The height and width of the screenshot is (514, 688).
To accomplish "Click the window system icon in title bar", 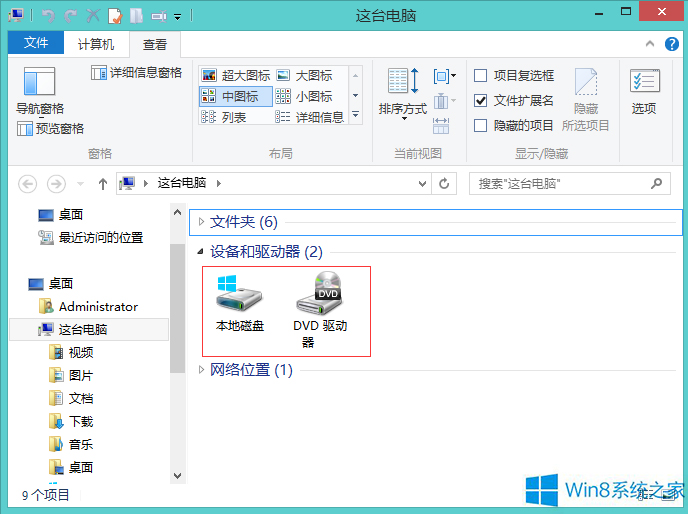I will click(16, 15).
